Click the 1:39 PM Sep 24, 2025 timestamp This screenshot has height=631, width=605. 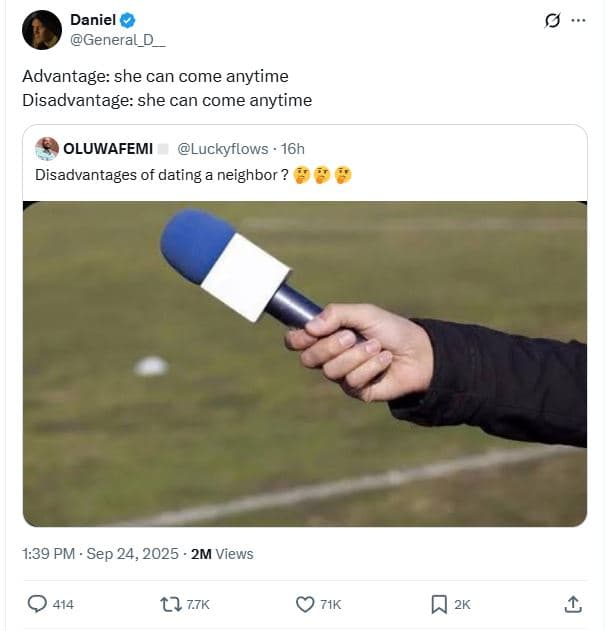point(100,554)
